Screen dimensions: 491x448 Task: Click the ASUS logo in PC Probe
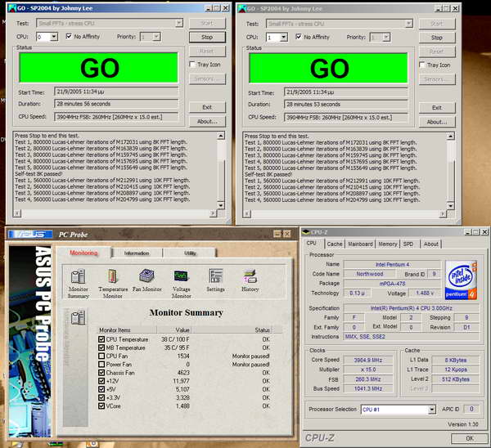30,235
